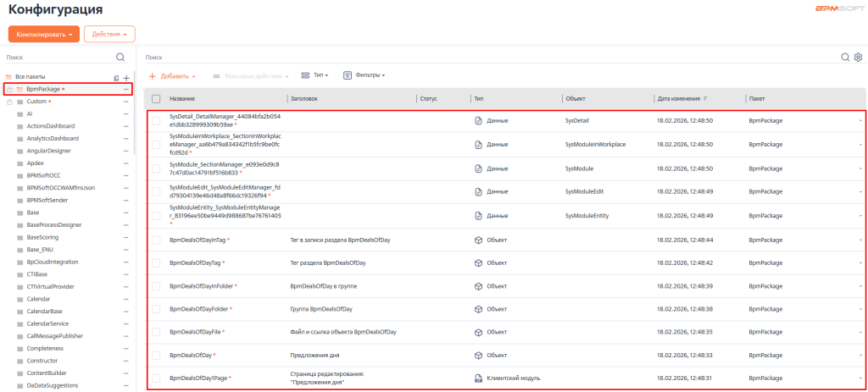Image resolution: width=868 pixels, height=392 pixels.
Task: Select the BpmDealsOfDayFile row checkbox
Action: 156,332
